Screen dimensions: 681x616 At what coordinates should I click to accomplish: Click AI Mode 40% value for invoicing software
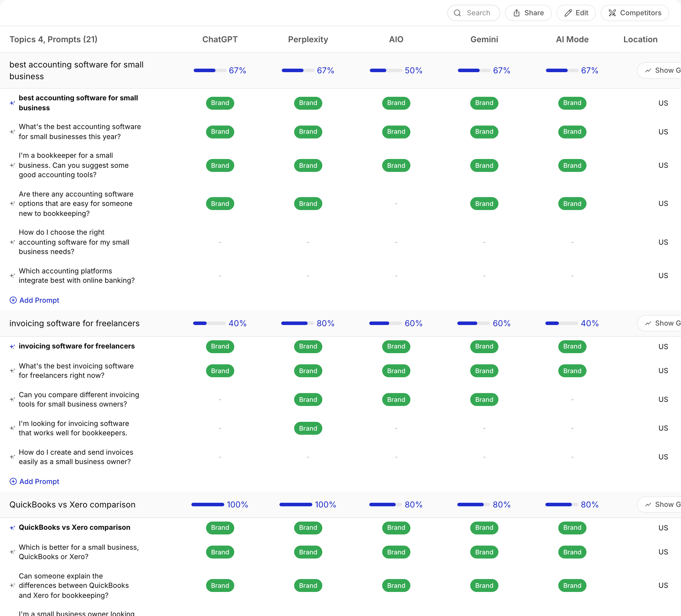point(590,323)
